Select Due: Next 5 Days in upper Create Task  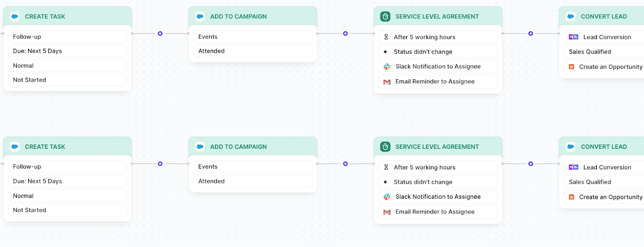pyautogui.click(x=68, y=51)
